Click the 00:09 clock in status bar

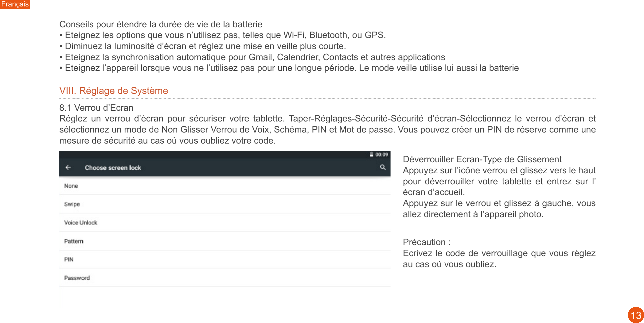[381, 155]
